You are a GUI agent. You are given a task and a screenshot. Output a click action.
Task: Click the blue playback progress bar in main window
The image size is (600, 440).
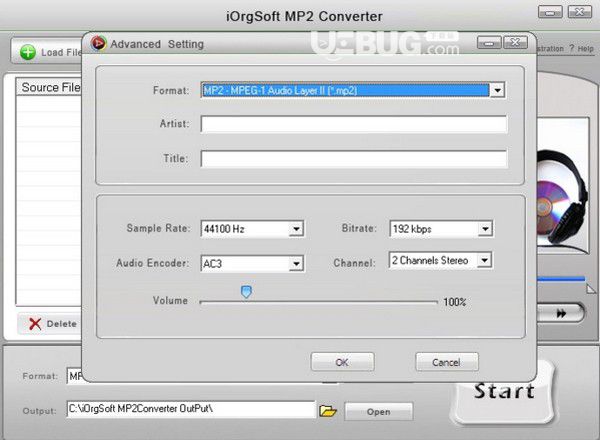click(561, 279)
